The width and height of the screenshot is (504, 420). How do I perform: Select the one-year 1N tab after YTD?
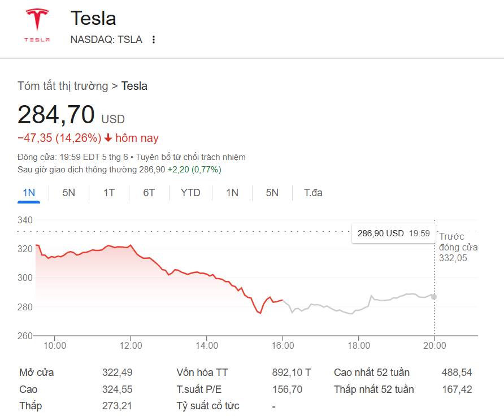coord(232,193)
